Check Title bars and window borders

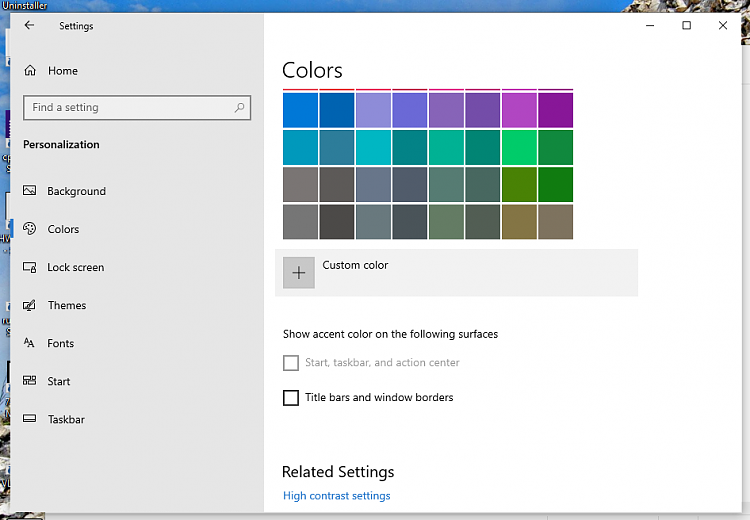coord(291,398)
